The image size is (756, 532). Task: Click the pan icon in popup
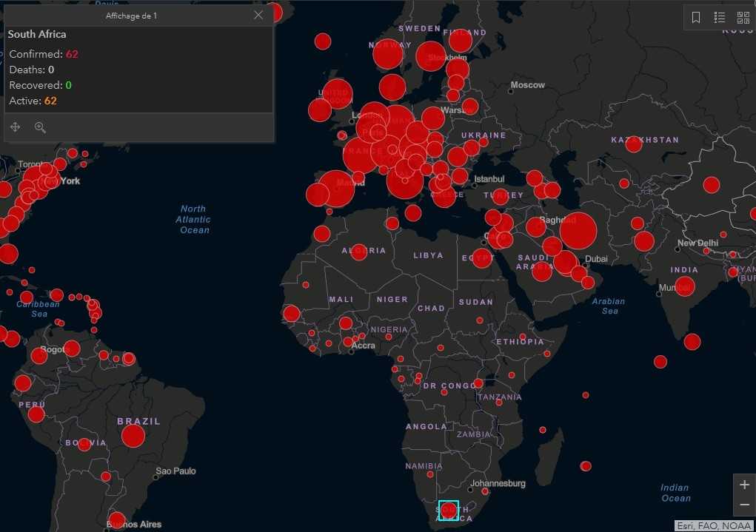15,127
